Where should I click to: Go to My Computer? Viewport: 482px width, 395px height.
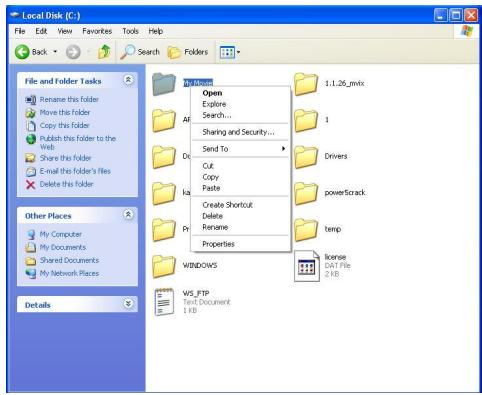coord(61,234)
